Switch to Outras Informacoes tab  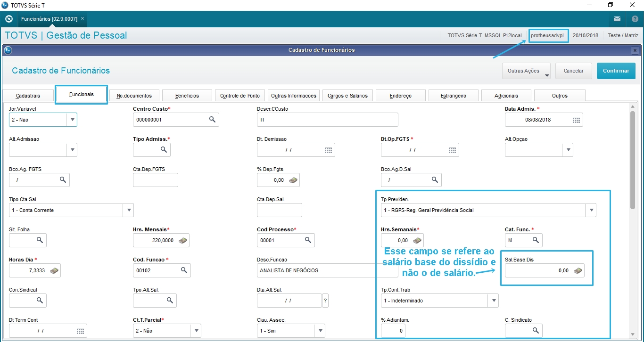(294, 96)
